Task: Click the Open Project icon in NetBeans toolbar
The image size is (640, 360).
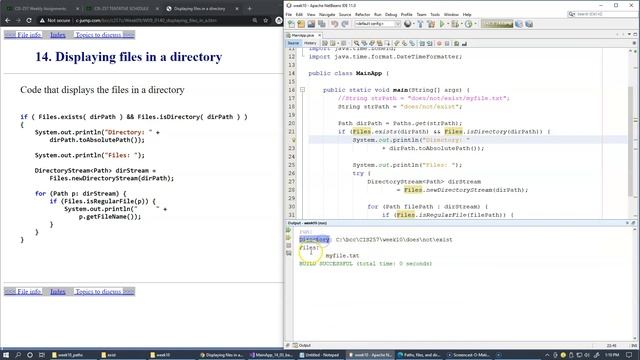Action: (311, 24)
